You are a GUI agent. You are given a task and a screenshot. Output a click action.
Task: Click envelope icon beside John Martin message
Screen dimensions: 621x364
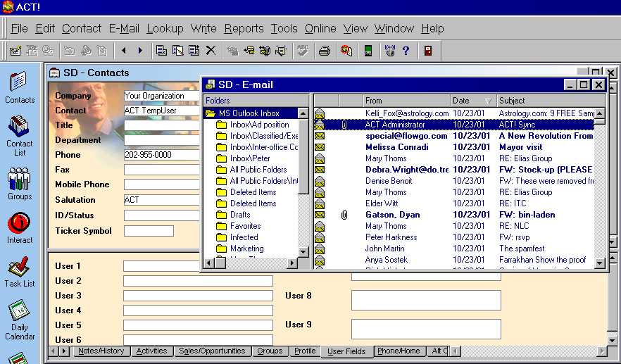click(x=319, y=249)
